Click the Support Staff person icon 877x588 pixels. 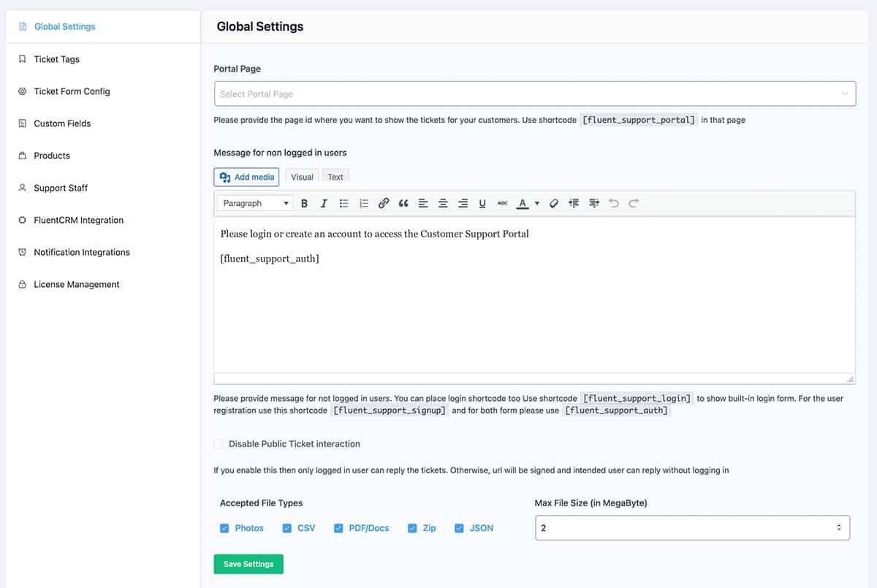22,188
